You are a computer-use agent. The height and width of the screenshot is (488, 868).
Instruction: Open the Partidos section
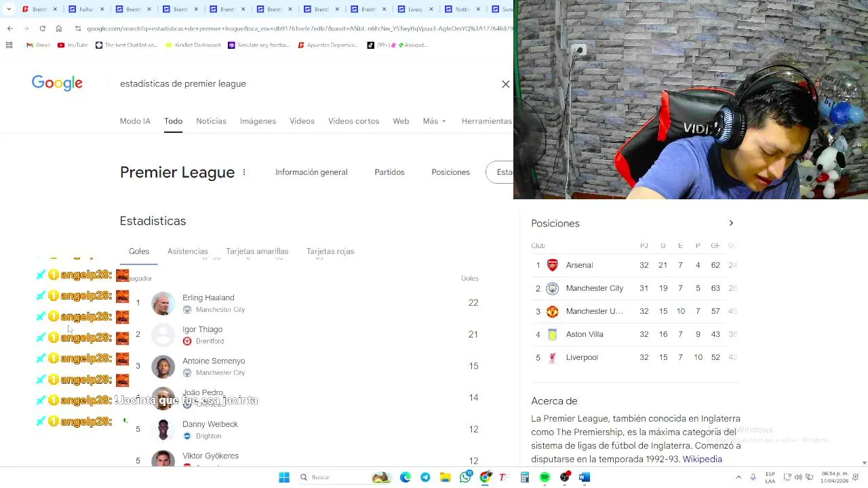389,172
